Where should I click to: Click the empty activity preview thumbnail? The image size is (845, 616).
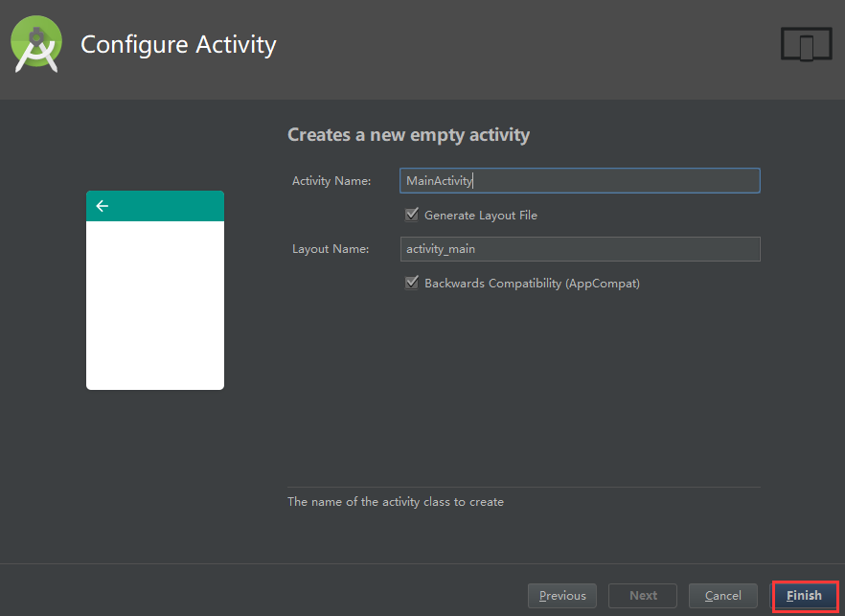coord(155,290)
